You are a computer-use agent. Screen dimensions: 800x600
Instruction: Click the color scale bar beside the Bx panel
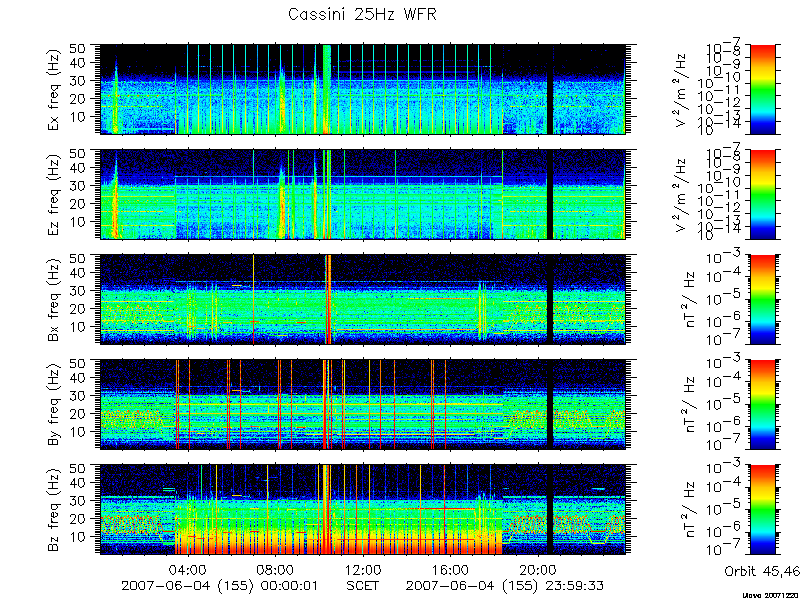pos(762,299)
